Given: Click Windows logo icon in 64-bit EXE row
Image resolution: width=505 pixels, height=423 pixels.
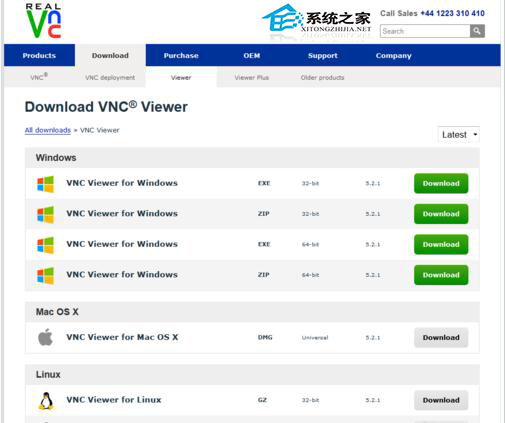Looking at the screenshot, I should (x=45, y=245).
